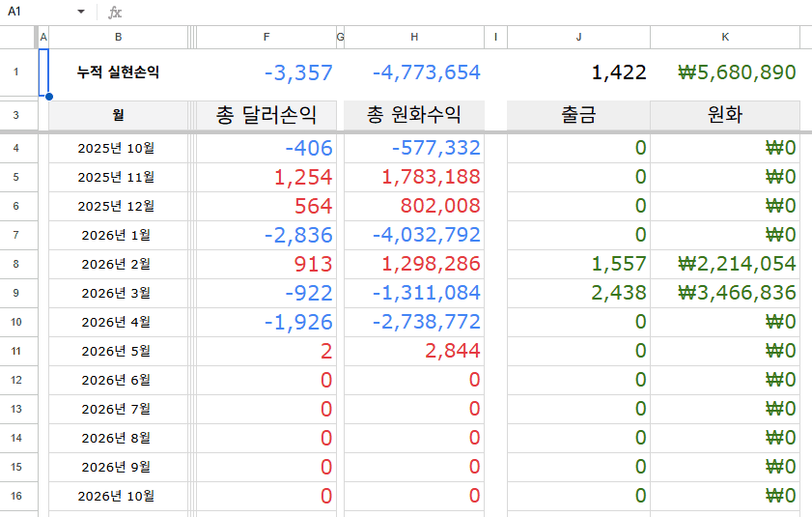812x517 pixels.
Task: Click the cell showing 1,298,286
Action: 414,265
